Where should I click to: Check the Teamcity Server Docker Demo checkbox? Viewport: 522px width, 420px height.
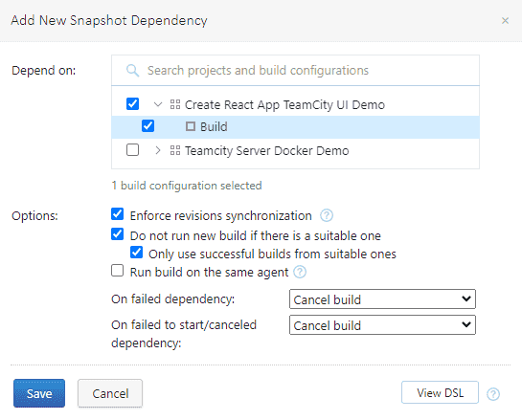coord(132,149)
